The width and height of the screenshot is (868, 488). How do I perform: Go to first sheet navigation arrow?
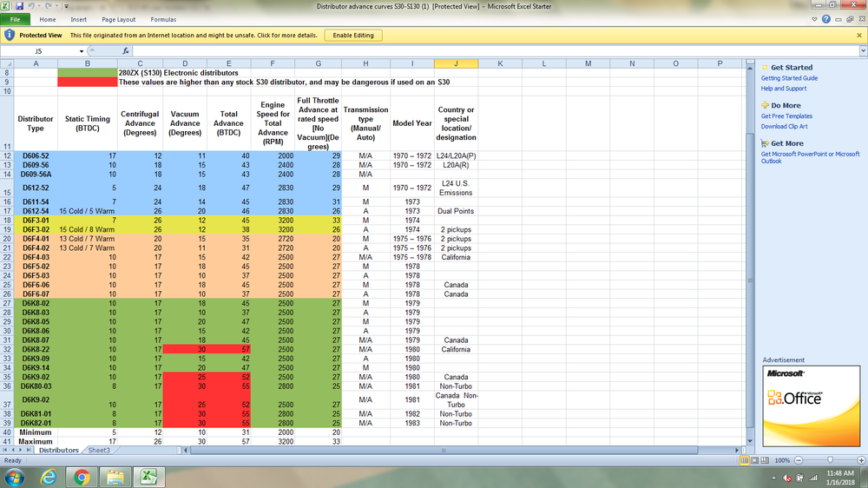point(5,451)
